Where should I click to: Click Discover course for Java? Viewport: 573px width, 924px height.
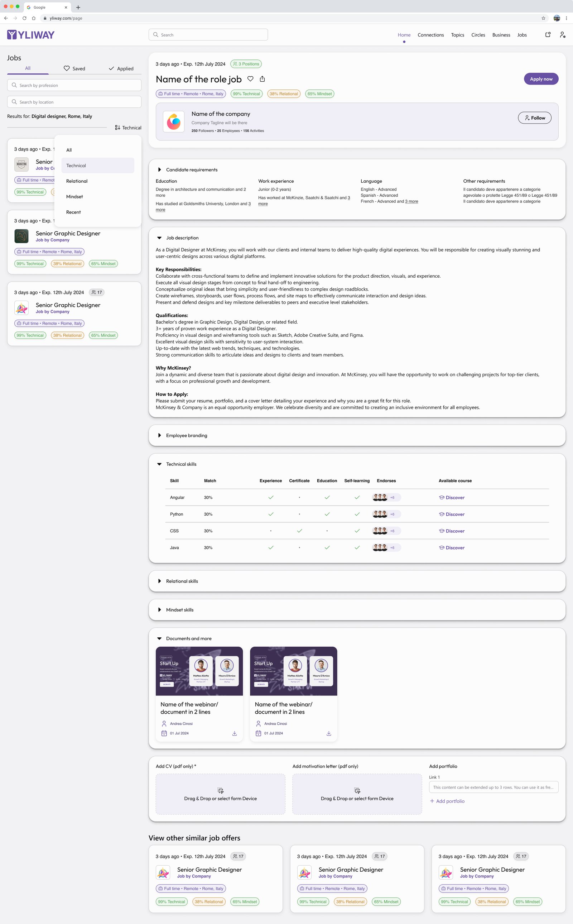451,547
